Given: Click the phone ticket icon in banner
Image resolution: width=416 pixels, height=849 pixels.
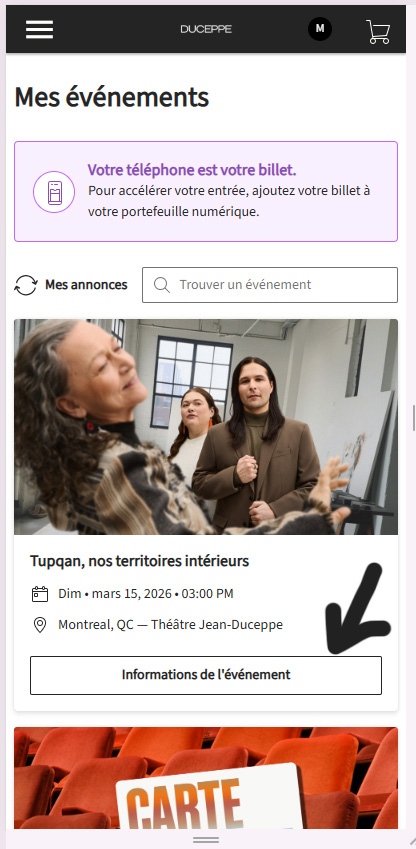Looking at the screenshot, I should point(54,192).
